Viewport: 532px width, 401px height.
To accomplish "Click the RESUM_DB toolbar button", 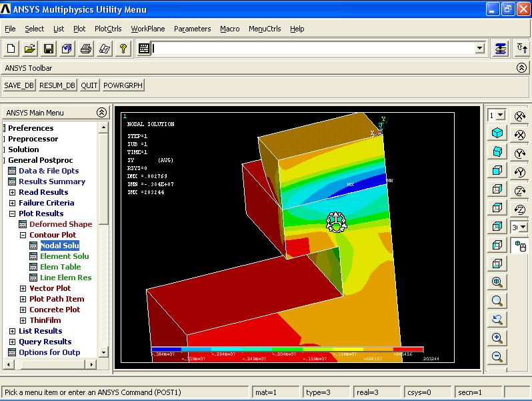I will click(57, 85).
